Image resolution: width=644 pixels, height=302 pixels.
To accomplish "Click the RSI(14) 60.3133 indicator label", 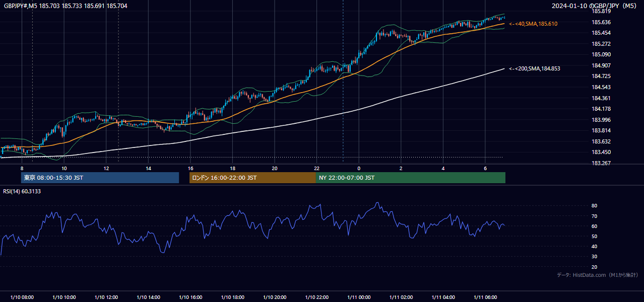I will 22,191.
